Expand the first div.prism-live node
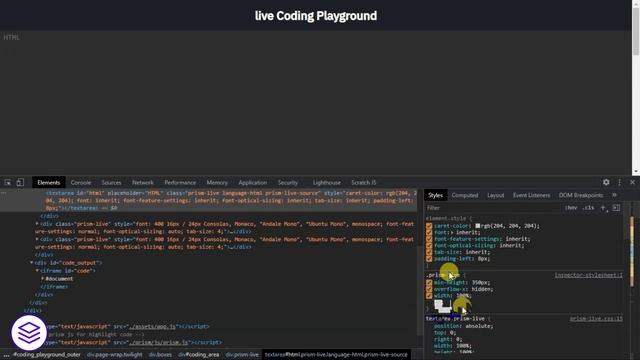Screen dimensions: 640x360 click(37, 224)
